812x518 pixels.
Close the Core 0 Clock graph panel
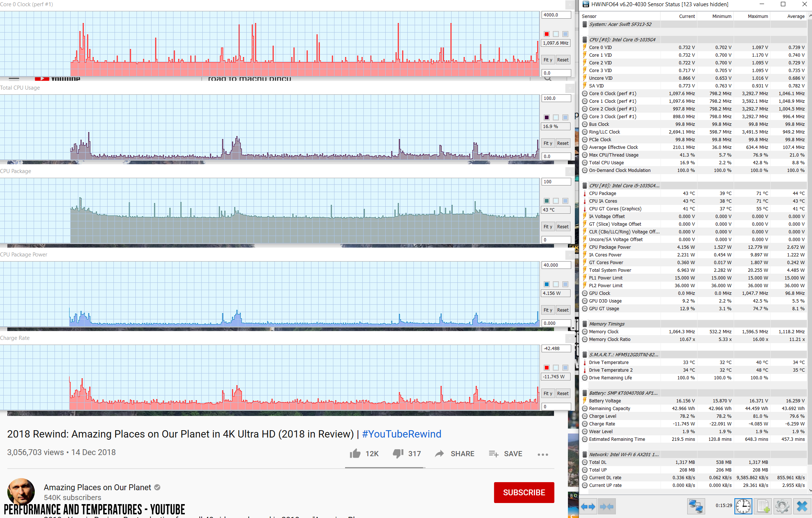coord(570,5)
